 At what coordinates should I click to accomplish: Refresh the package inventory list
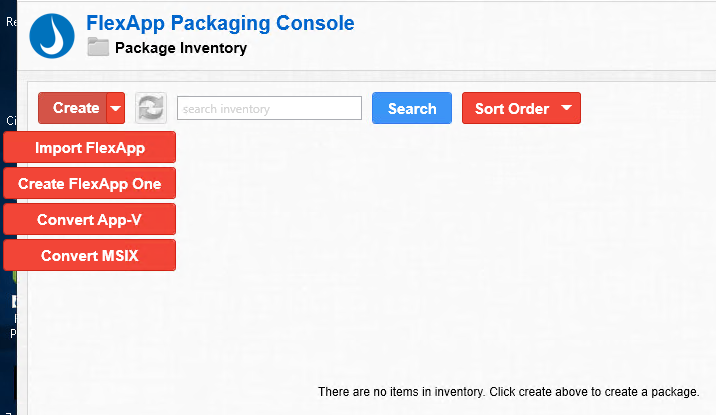[x=151, y=108]
